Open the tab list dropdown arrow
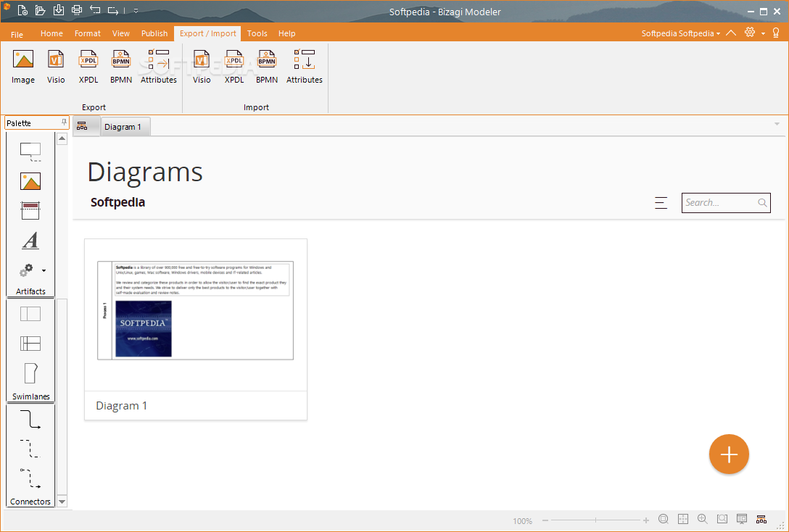Image resolution: width=789 pixels, height=532 pixels. 777,124
